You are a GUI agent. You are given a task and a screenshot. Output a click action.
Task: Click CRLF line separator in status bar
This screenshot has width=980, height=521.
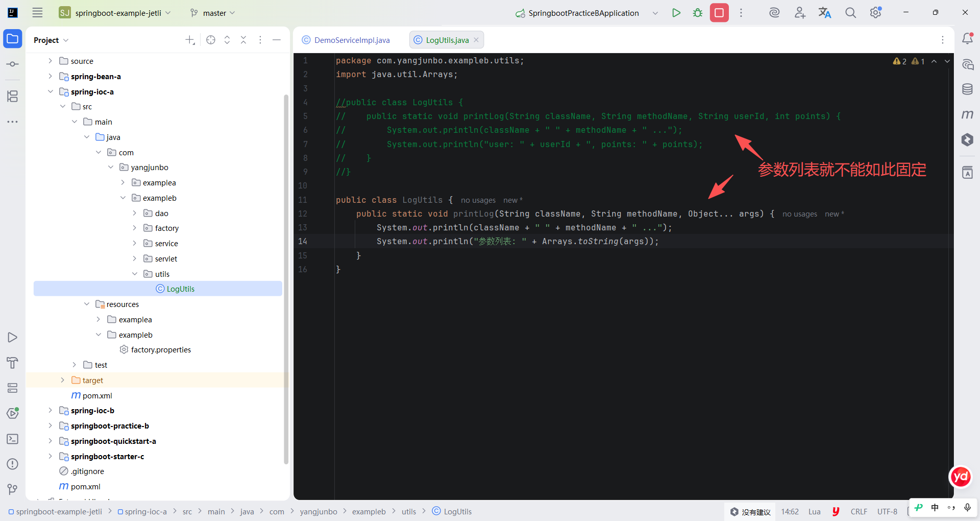point(859,511)
